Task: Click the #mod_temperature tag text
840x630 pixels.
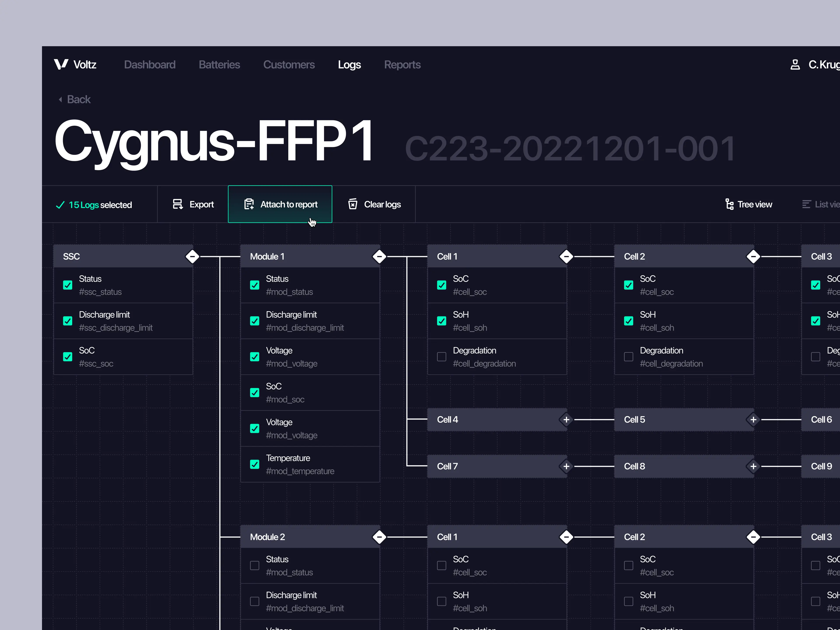Action: tap(300, 471)
